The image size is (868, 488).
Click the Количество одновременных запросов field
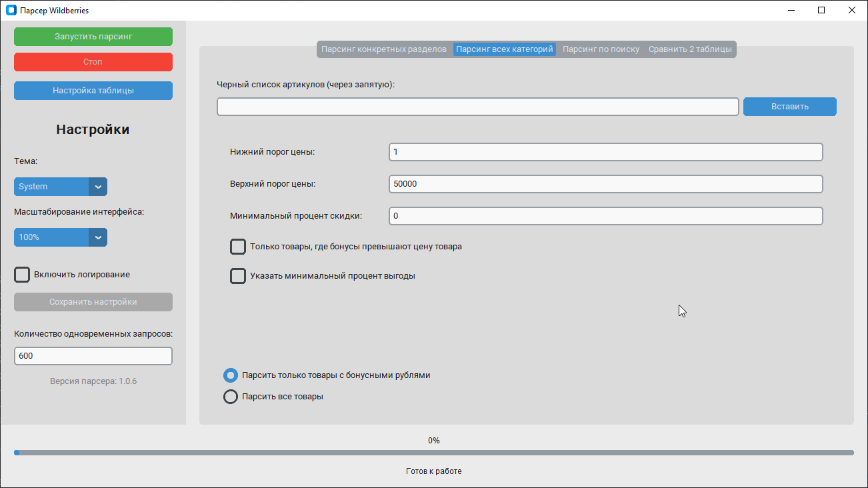pos(93,356)
